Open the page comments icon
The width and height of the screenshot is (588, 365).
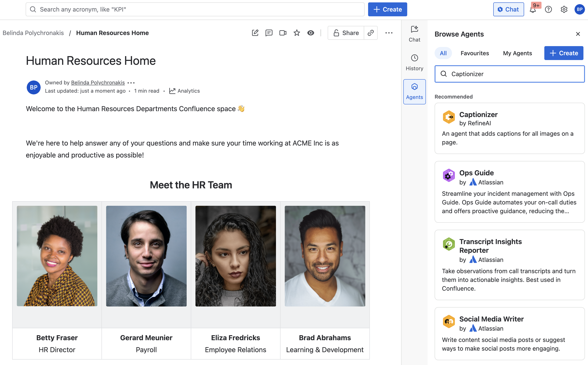(x=269, y=33)
